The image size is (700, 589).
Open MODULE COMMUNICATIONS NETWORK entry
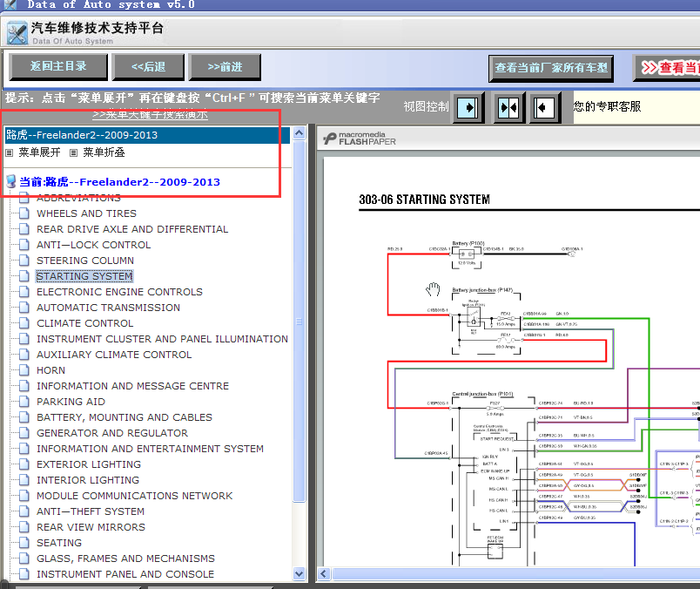[x=135, y=496]
